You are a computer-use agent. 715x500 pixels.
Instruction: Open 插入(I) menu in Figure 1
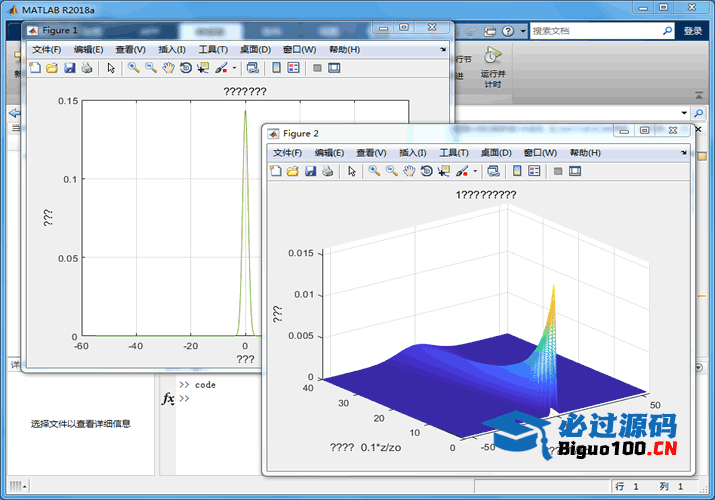pyautogui.click(x=172, y=49)
